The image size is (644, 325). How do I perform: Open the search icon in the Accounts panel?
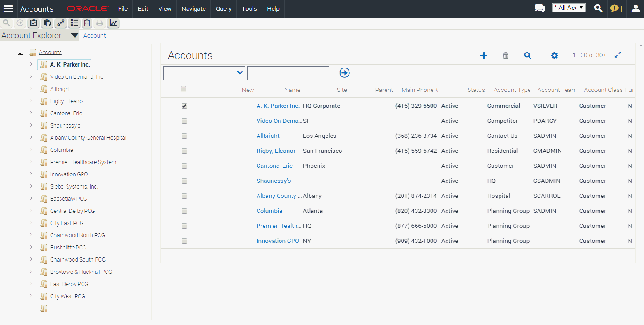[528, 55]
